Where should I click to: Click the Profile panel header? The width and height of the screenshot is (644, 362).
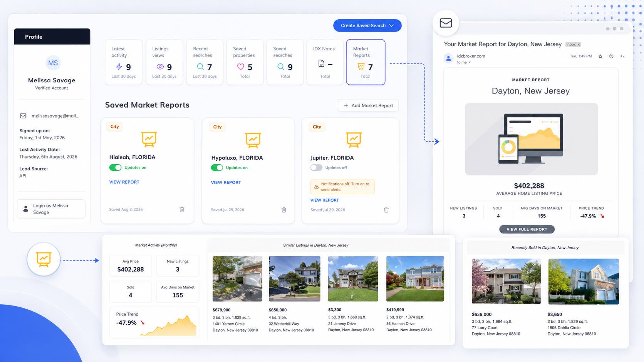click(52, 37)
